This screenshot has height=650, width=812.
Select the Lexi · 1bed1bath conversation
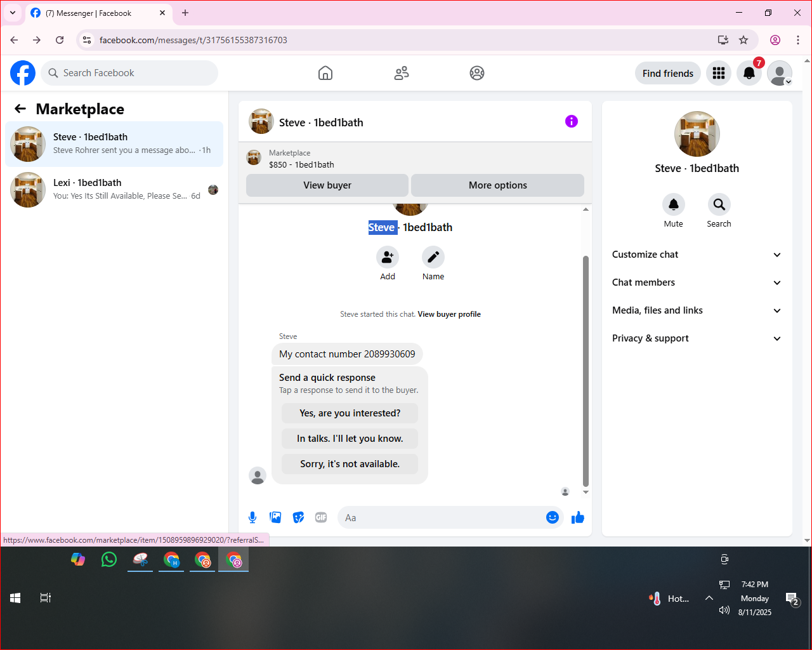click(x=114, y=190)
